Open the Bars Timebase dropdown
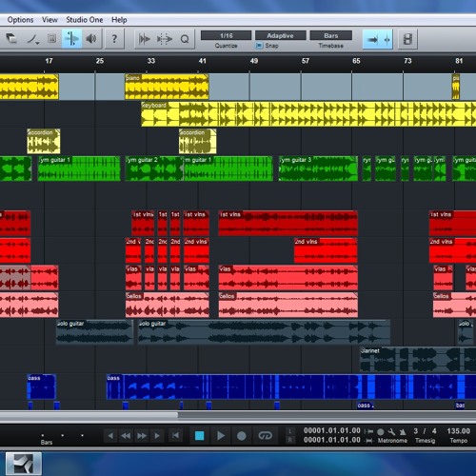476x476 pixels. point(331,35)
